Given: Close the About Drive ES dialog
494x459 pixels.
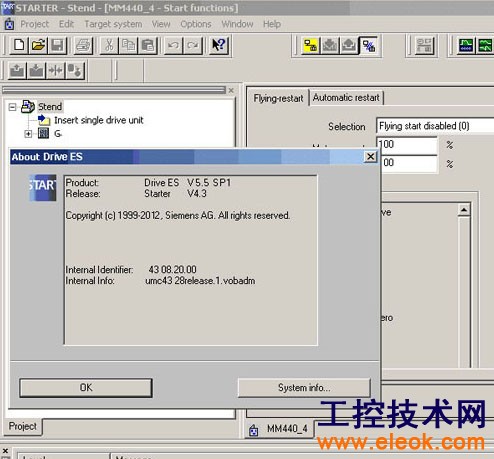Looking at the screenshot, I should coord(370,156).
